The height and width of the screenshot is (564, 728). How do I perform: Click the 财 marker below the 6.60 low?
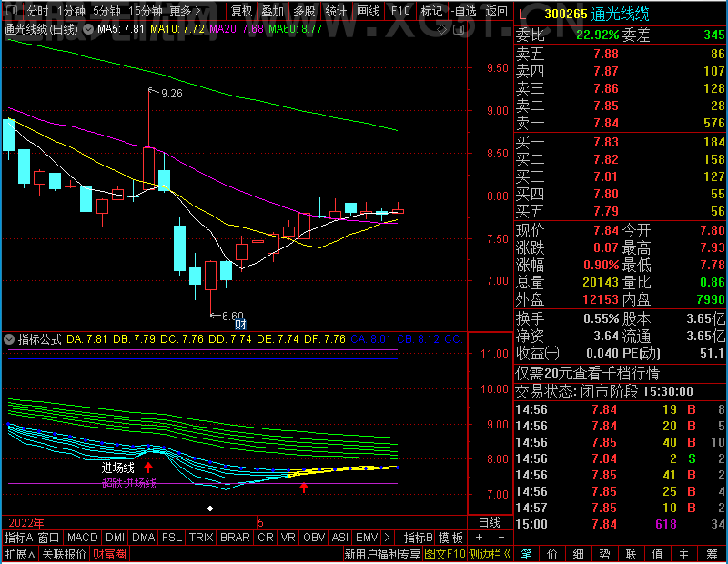240,324
